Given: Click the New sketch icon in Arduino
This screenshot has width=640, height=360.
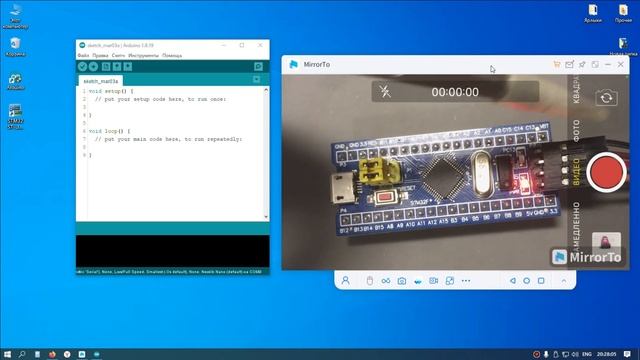Looking at the screenshot, I should [106, 67].
